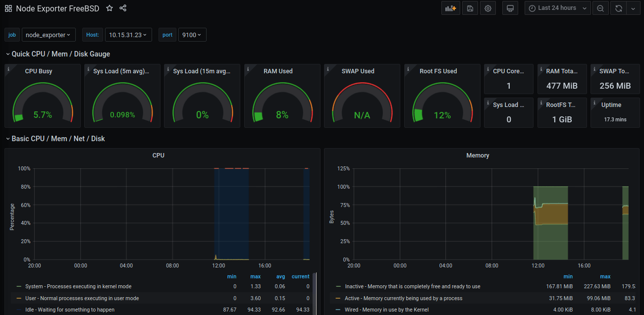The width and height of the screenshot is (644, 315).
Task: Share the dashboard via share icon
Action: pyautogui.click(x=123, y=8)
